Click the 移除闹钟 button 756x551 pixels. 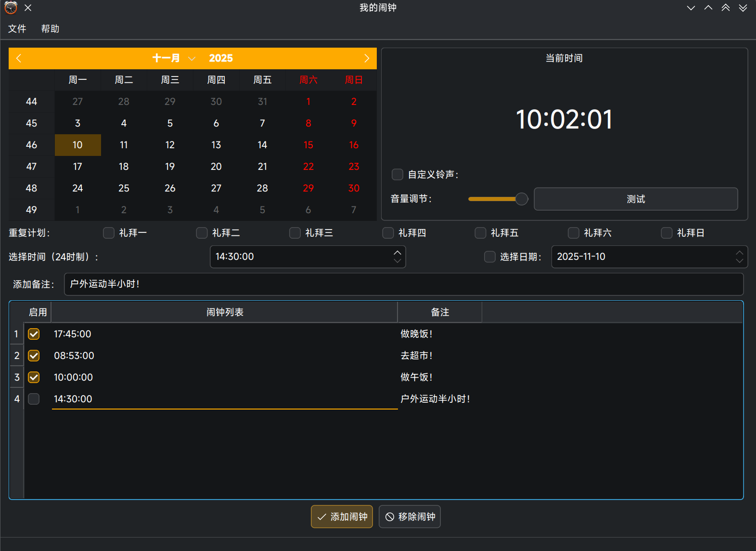coord(410,517)
